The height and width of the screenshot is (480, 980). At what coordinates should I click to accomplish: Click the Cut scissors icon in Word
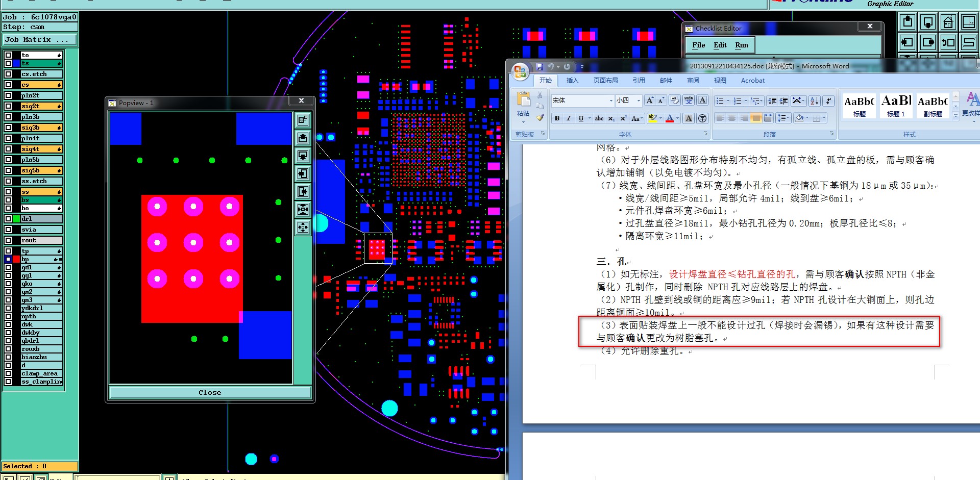pyautogui.click(x=540, y=95)
